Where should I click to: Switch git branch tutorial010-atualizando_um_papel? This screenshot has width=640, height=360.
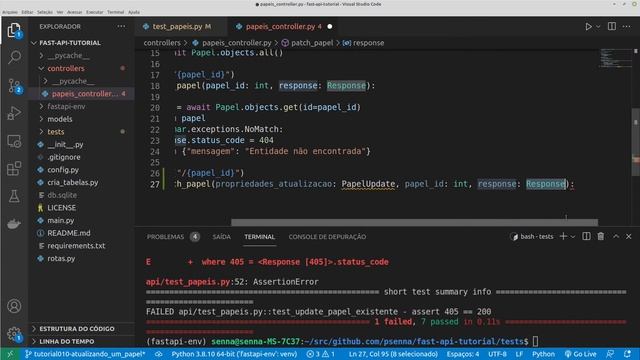coord(85,354)
